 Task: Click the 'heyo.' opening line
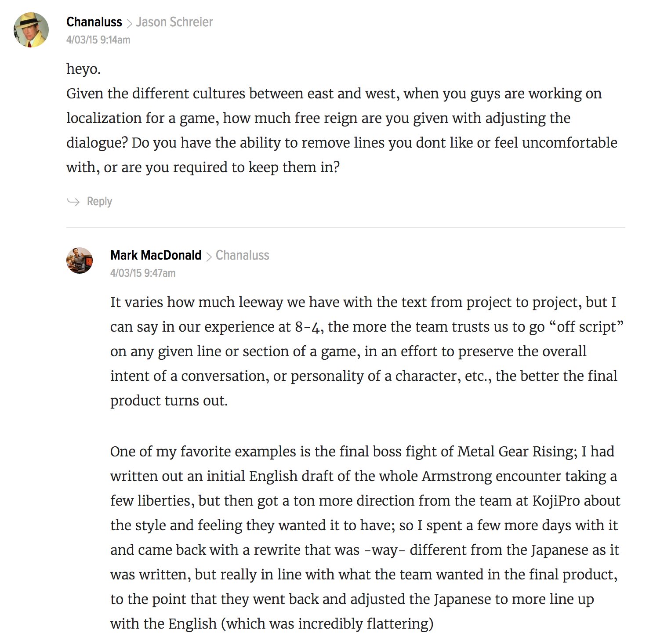coord(83,69)
